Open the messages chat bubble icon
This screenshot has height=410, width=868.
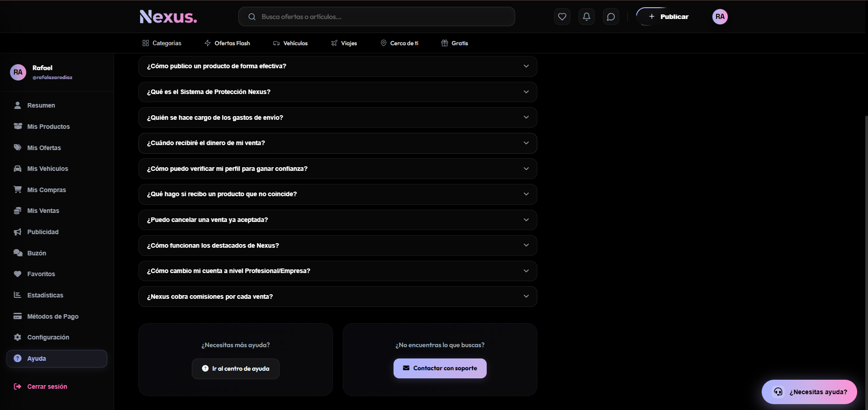coord(611,17)
